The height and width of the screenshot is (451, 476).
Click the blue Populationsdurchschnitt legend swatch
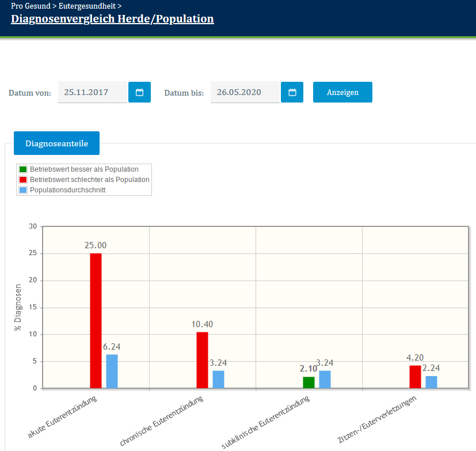[23, 190]
